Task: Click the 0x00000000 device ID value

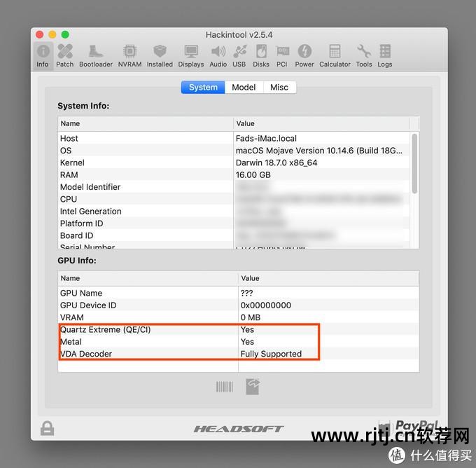Action: (266, 305)
